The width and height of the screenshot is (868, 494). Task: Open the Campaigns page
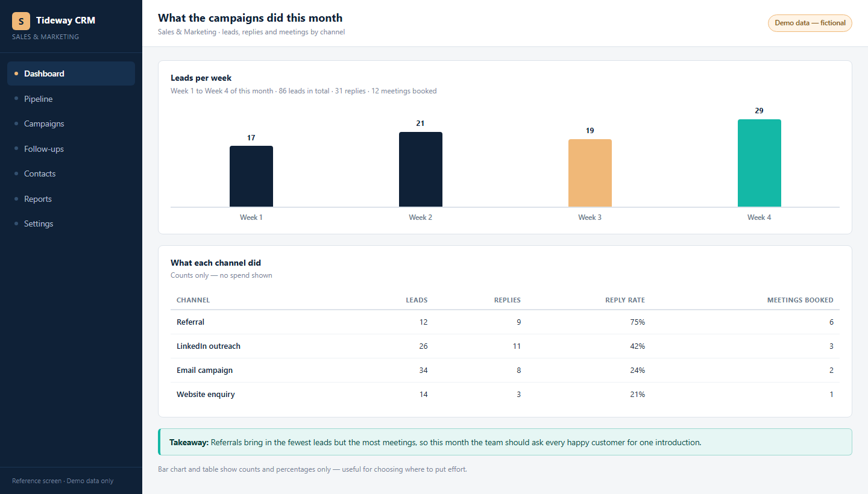(71, 123)
